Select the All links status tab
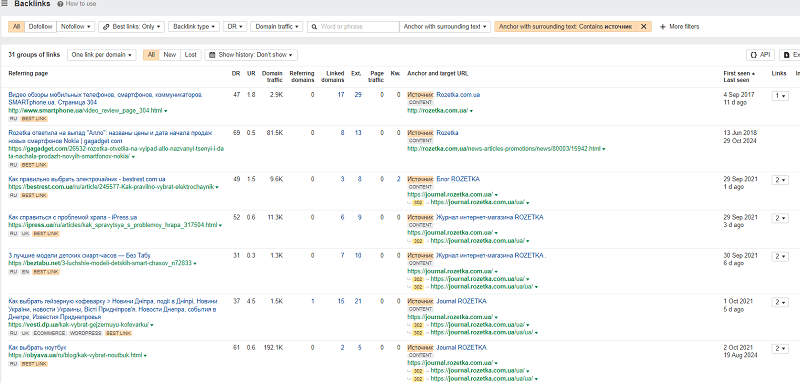 click(151, 55)
